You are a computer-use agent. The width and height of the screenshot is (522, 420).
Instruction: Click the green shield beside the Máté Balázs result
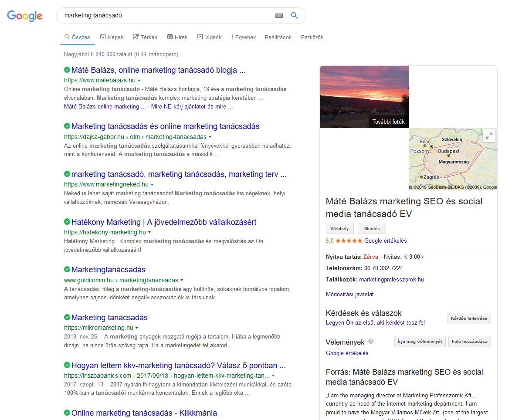[x=67, y=70]
